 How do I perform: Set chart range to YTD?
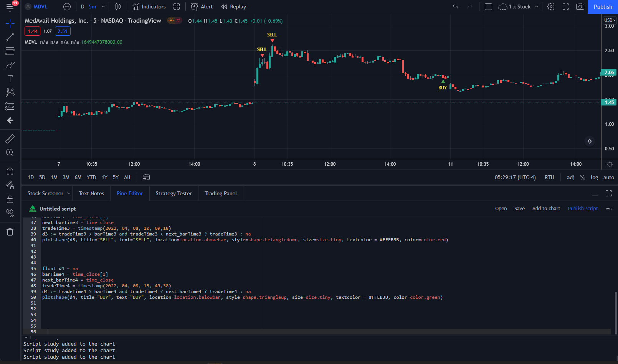(91, 178)
